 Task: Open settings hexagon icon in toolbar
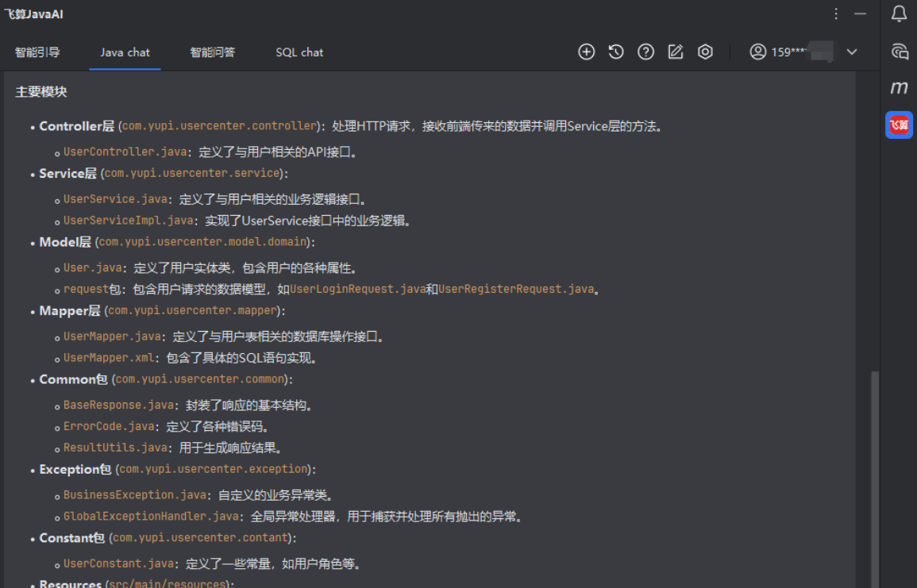click(705, 52)
